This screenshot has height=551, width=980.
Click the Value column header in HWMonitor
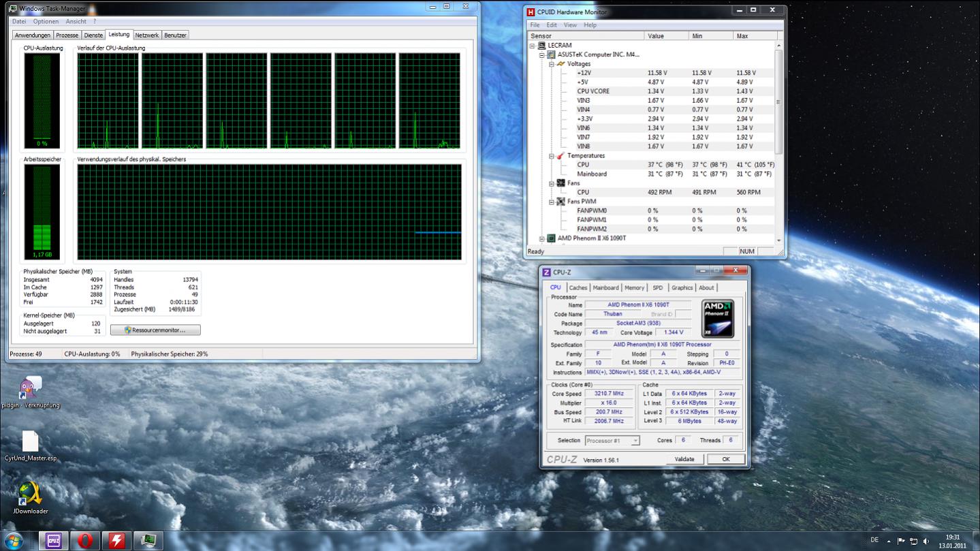(x=667, y=35)
